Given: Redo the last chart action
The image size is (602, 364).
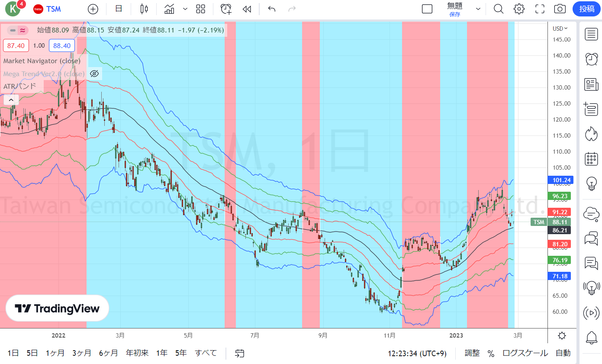Looking at the screenshot, I should point(292,9).
